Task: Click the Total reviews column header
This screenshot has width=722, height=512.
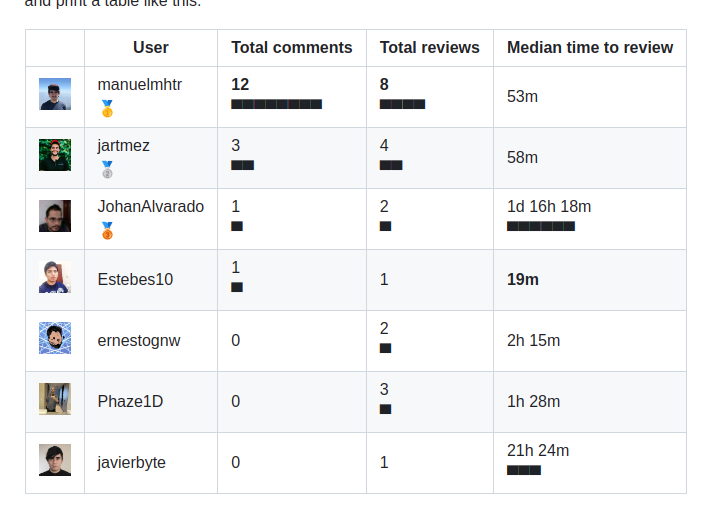Action: (430, 47)
